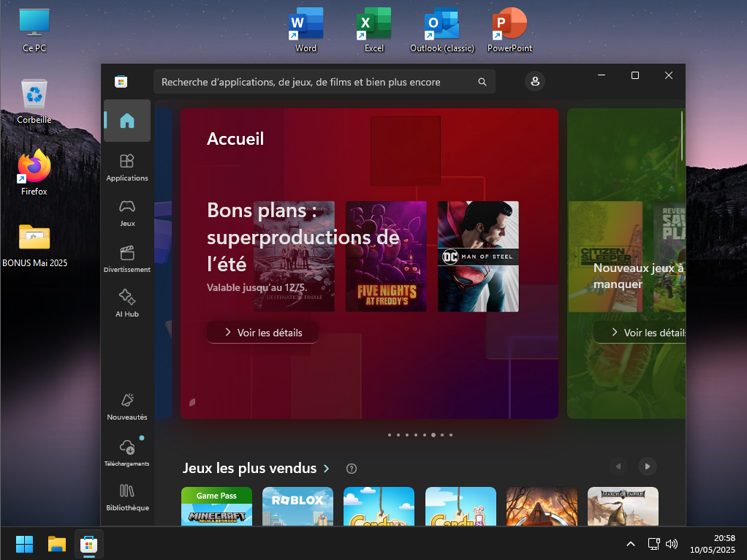Go to the Accueil home icon in sidebar

pos(127,121)
